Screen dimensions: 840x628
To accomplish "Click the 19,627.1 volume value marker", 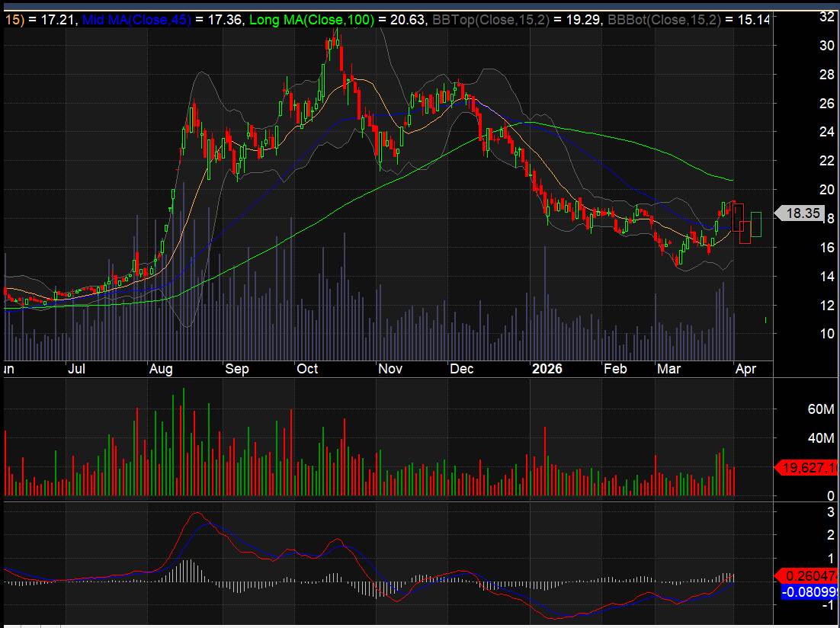I will [x=808, y=468].
